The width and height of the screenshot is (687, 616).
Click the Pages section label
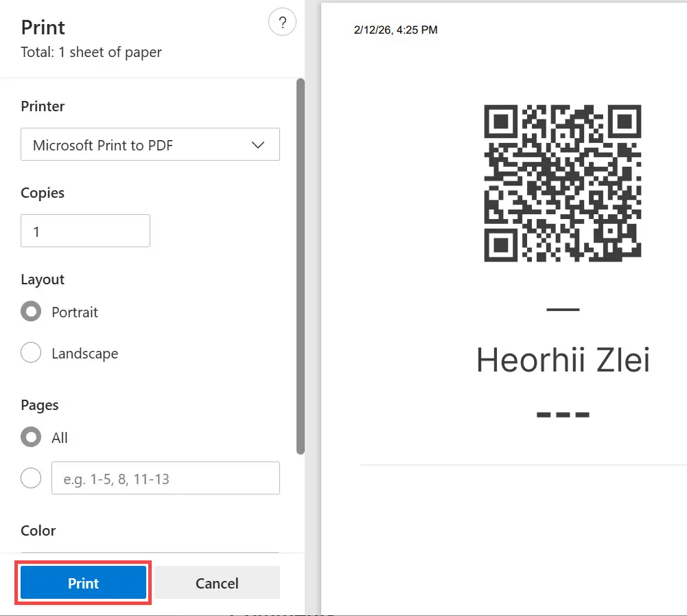coord(40,405)
